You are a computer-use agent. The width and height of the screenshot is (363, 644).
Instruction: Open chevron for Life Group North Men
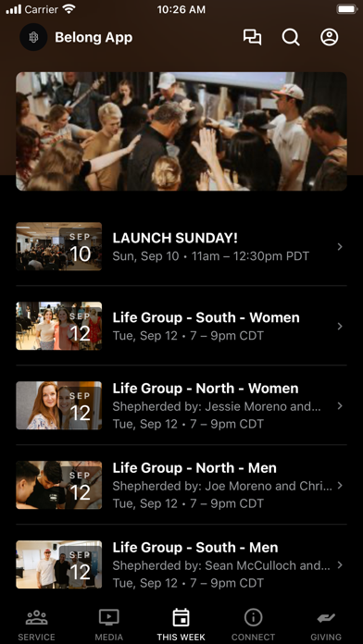340,486
